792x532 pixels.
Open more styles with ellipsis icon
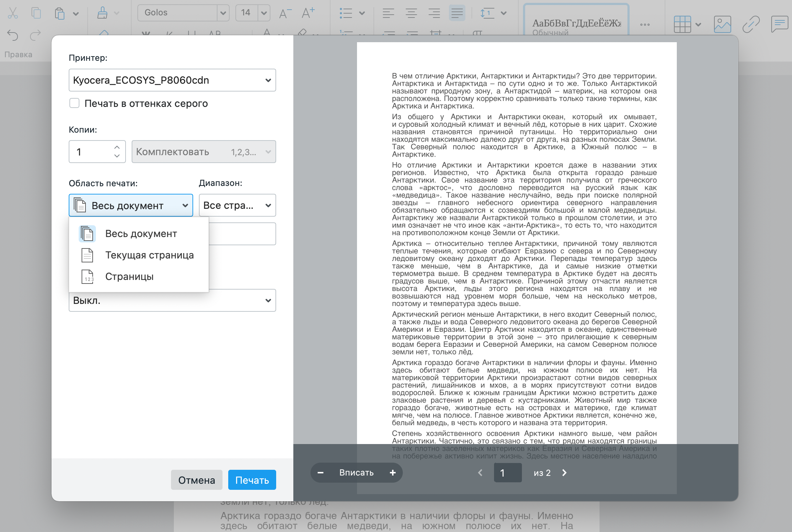pyautogui.click(x=645, y=25)
